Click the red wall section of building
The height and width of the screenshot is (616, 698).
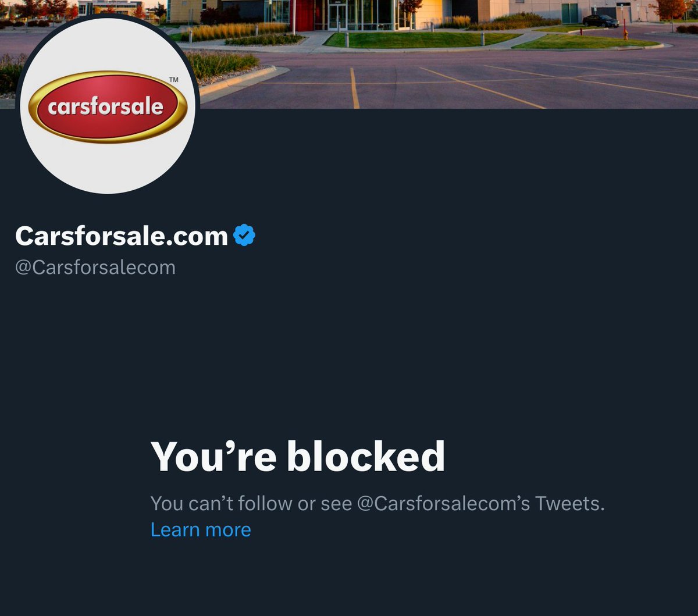pos(305,16)
